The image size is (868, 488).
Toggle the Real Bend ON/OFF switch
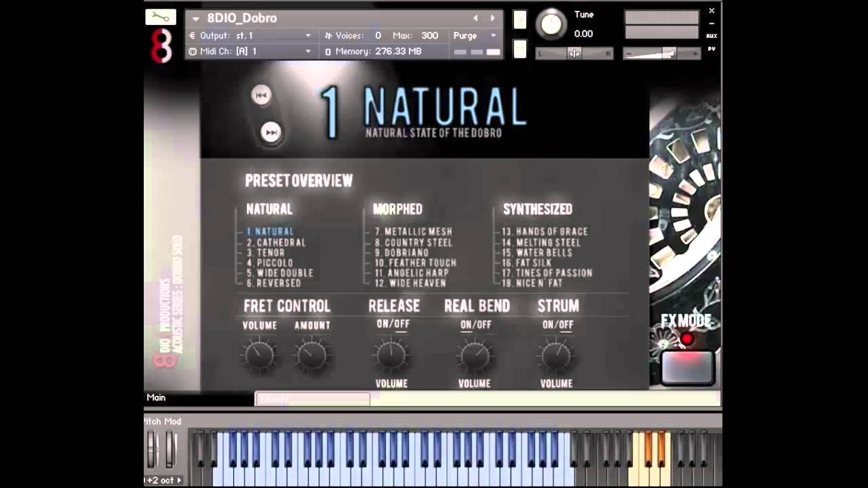pyautogui.click(x=476, y=325)
